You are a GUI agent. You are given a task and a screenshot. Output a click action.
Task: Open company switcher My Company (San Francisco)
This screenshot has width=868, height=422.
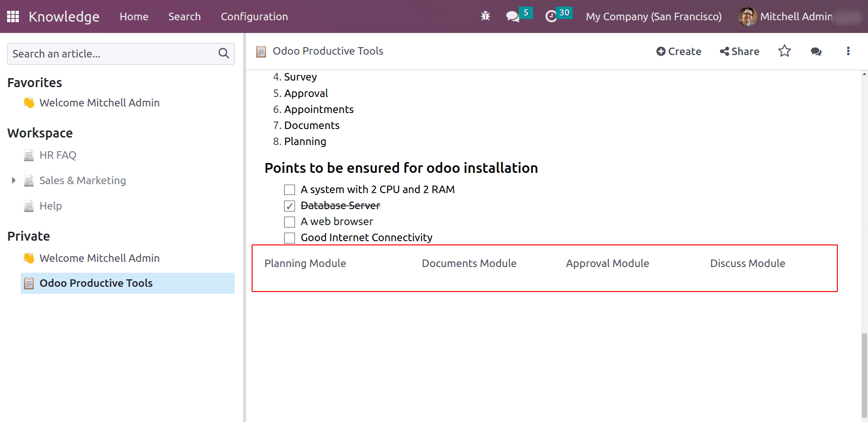pyautogui.click(x=654, y=16)
